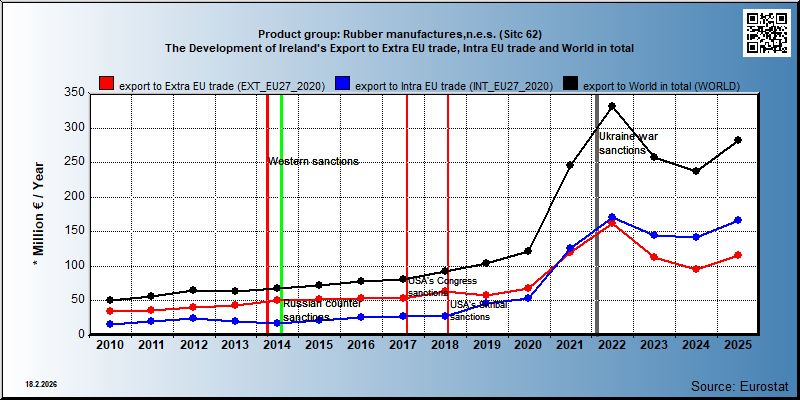The width and height of the screenshot is (800, 400).
Task: Click x-axis year label 2015
Action: click(x=319, y=345)
